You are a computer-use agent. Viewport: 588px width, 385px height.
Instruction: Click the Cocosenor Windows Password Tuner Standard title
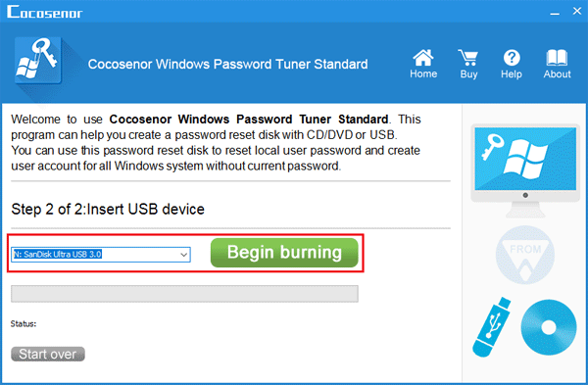227,64
